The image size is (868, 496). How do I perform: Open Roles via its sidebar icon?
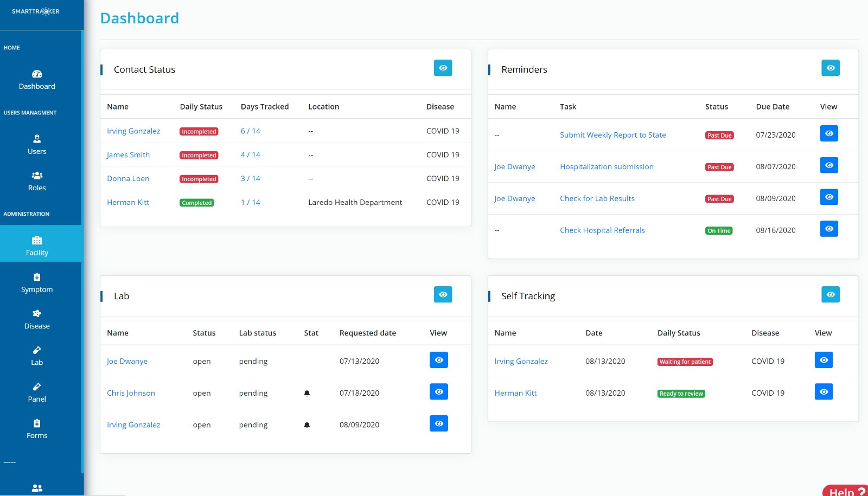coord(36,175)
